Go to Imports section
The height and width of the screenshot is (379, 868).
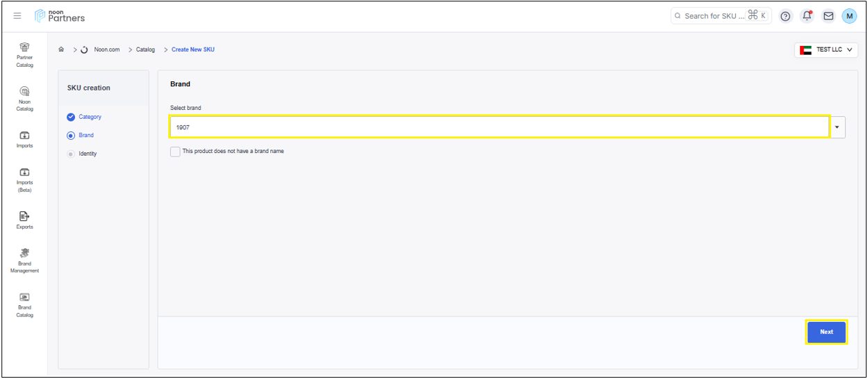[24, 139]
